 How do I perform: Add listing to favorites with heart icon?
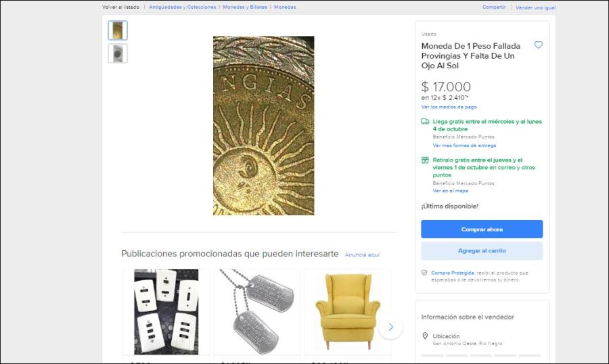tap(539, 45)
